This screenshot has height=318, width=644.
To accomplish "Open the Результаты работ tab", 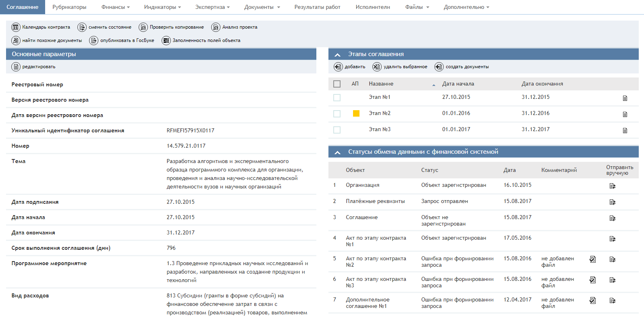I will (317, 7).
